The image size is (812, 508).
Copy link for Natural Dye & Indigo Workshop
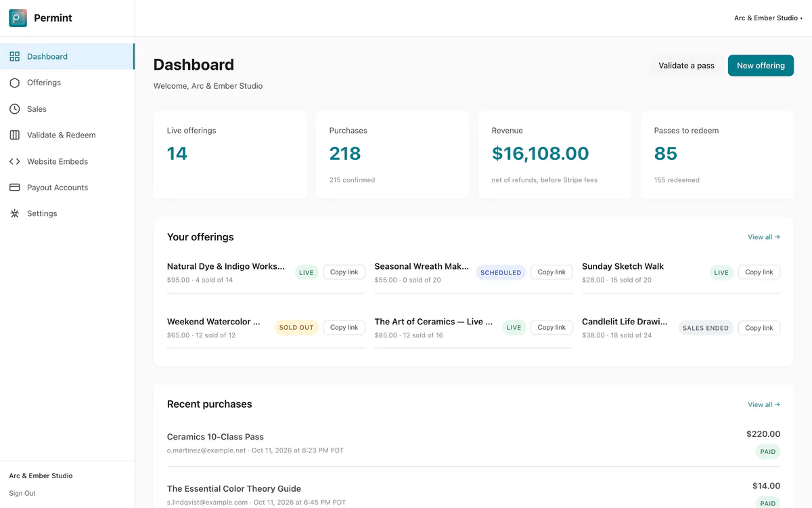[344, 272]
